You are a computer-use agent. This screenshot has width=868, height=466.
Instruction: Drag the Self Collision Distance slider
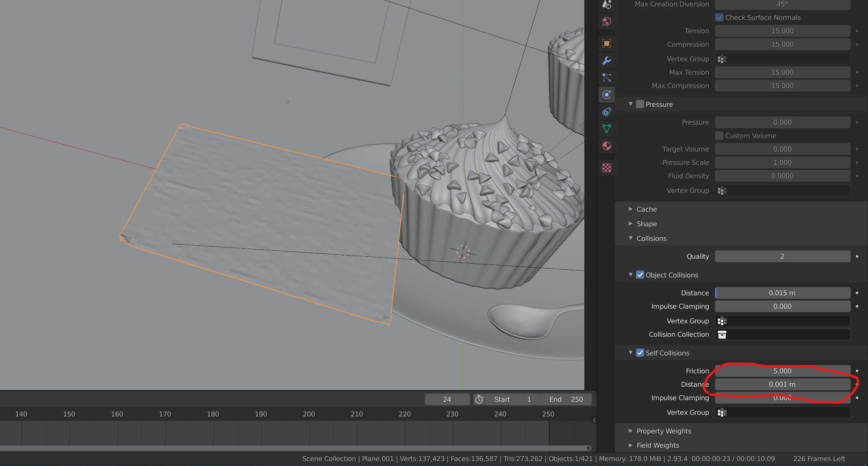click(781, 384)
